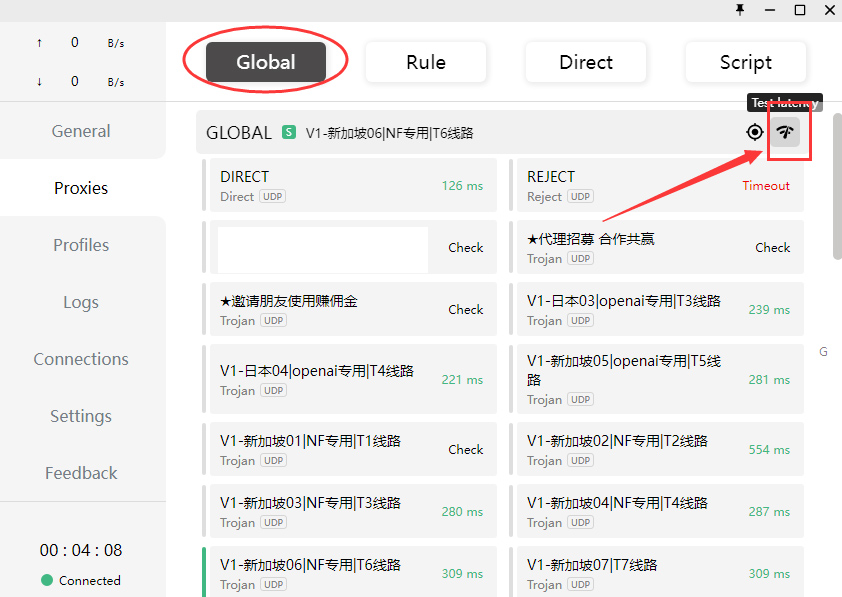
Task: Switch proxy mode to Rule
Action: click(426, 62)
